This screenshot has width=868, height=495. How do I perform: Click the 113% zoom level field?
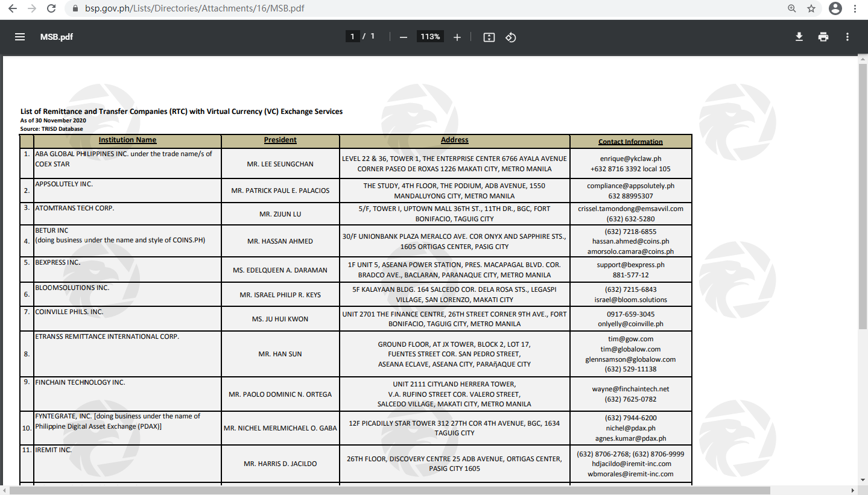pos(430,36)
